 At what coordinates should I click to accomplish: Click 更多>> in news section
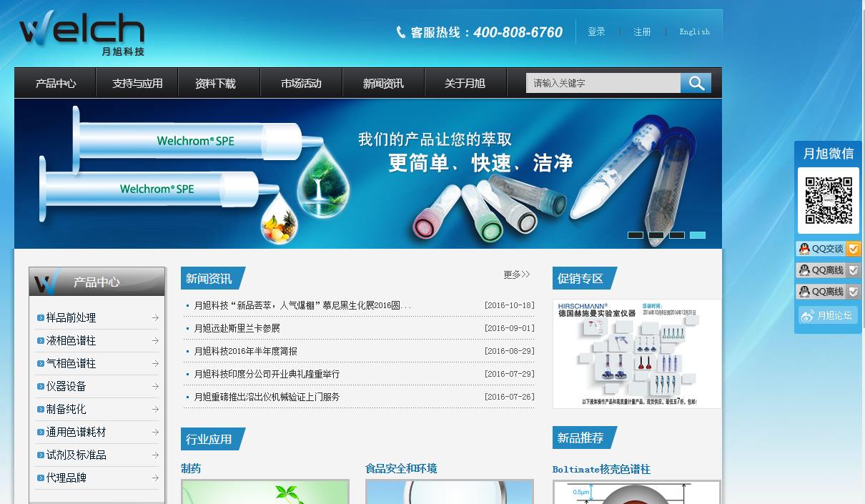[516, 275]
